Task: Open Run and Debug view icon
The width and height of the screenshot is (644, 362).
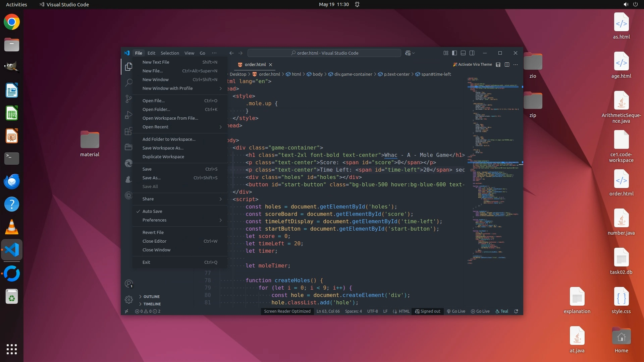Action: [x=128, y=115]
